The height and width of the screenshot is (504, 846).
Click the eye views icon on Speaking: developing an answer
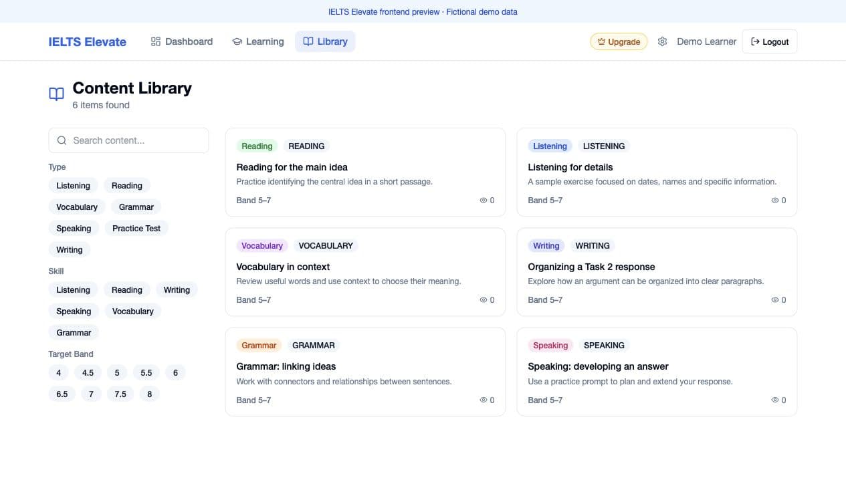point(775,400)
